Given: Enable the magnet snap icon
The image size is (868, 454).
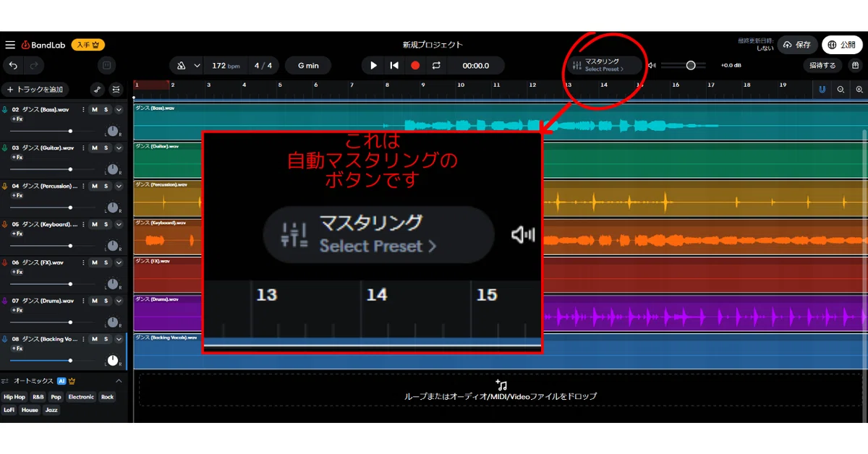Looking at the screenshot, I should (822, 90).
